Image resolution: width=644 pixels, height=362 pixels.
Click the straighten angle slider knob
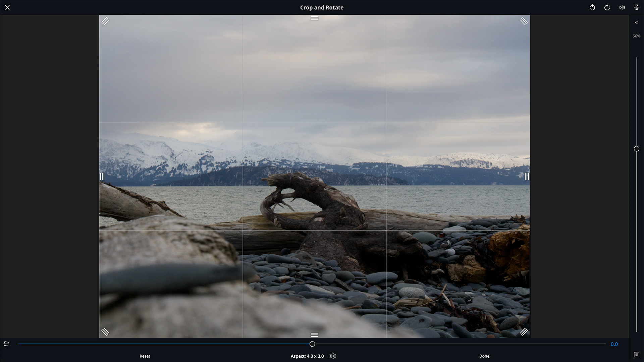point(312,344)
